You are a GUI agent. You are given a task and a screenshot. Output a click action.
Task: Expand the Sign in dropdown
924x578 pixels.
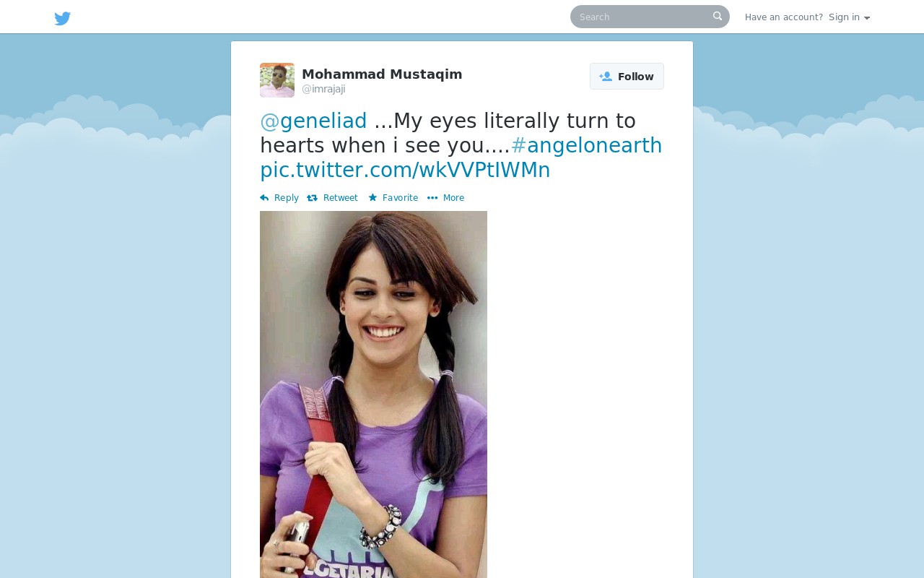(849, 17)
